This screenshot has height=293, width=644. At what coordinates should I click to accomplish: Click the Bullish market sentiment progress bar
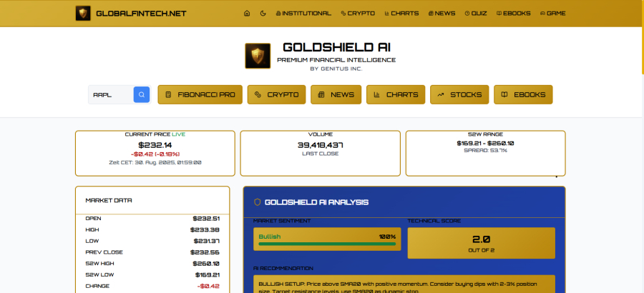[x=327, y=243]
